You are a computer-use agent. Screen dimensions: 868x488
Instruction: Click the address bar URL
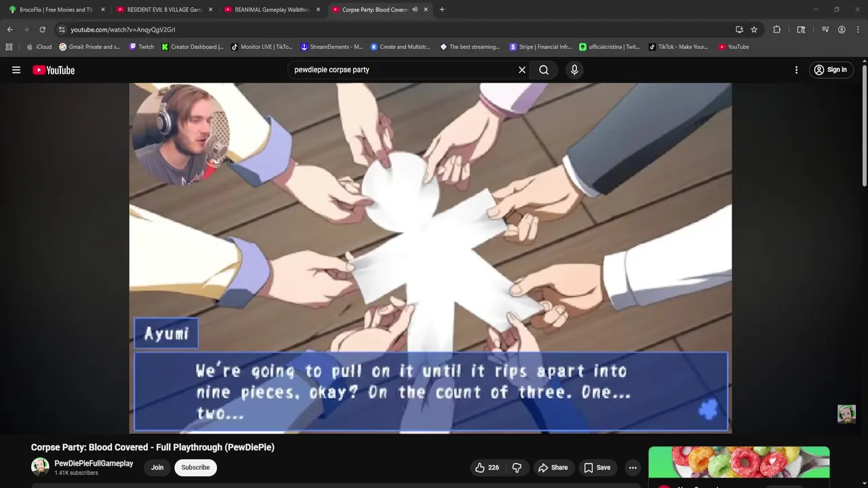click(123, 30)
